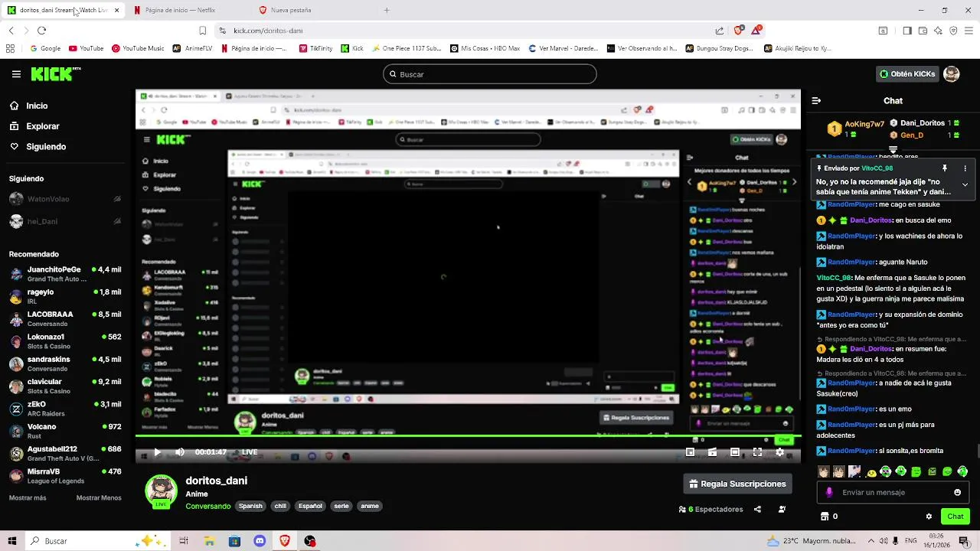Collapse top donors leaderboard handle

893,150
